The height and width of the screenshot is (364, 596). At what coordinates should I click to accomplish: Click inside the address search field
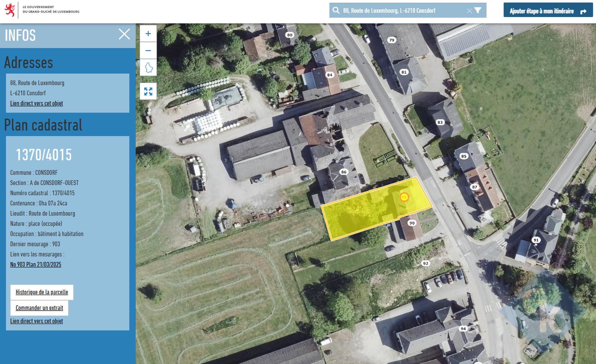click(400, 11)
